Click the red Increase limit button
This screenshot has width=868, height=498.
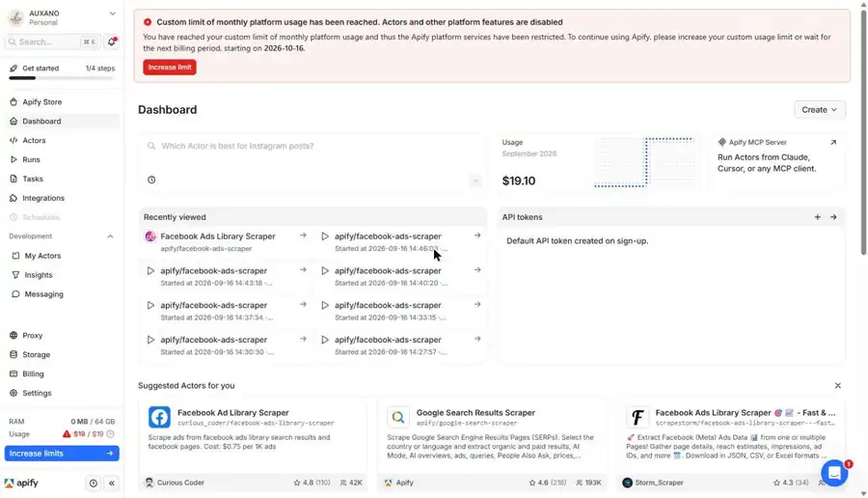[170, 67]
